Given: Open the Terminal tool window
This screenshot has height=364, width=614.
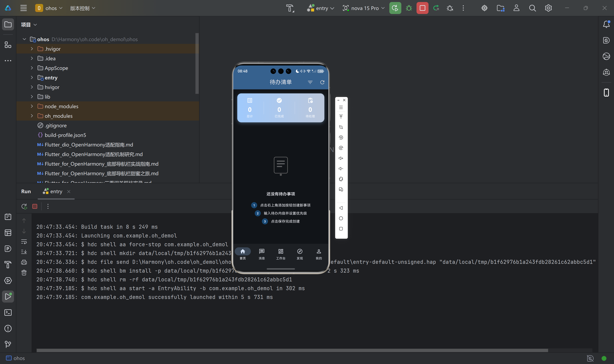Looking at the screenshot, I should 8,313.
